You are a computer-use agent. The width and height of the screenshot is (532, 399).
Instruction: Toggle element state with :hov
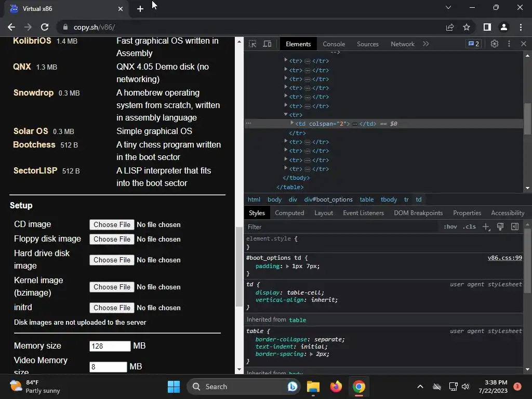point(450,227)
